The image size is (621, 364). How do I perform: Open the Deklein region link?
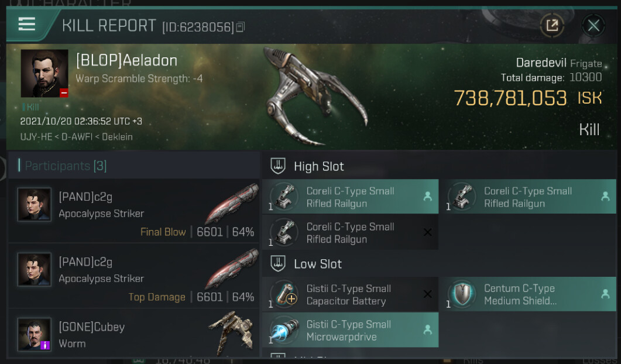[117, 137]
